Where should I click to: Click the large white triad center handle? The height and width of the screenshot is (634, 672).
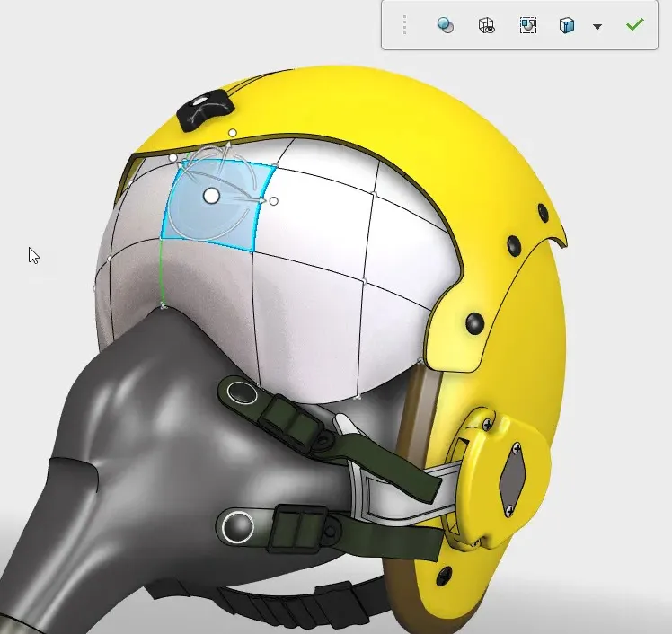coord(211,196)
